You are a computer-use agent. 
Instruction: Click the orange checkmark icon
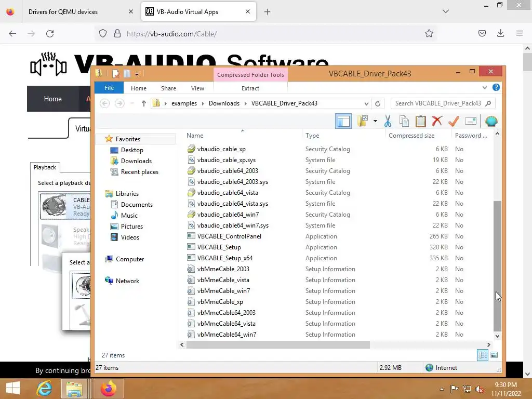tap(454, 121)
